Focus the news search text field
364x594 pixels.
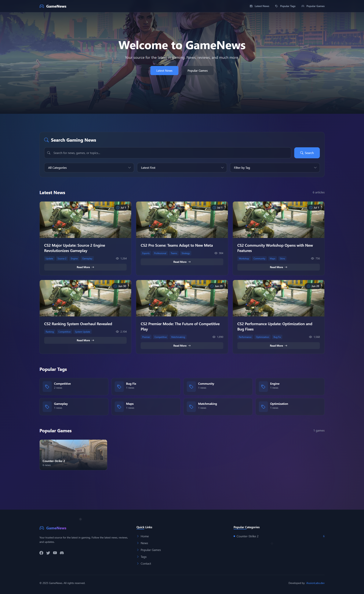point(169,153)
